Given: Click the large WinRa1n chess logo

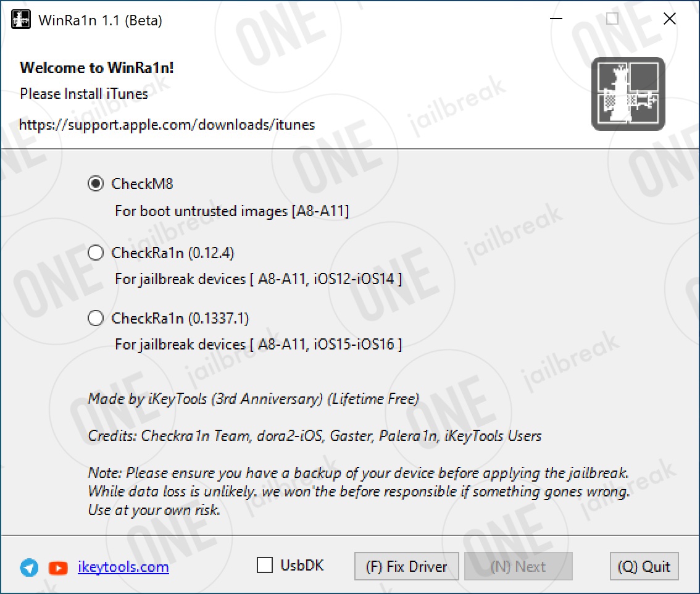Looking at the screenshot, I should point(628,94).
